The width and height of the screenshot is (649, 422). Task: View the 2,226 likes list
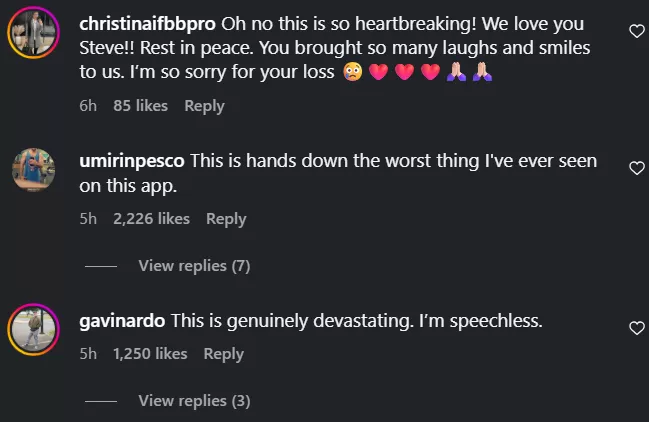(151, 219)
